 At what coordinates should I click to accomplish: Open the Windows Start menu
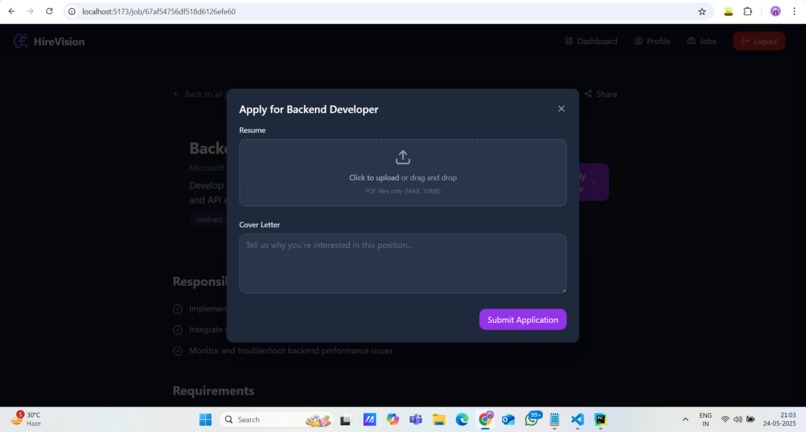pyautogui.click(x=205, y=420)
